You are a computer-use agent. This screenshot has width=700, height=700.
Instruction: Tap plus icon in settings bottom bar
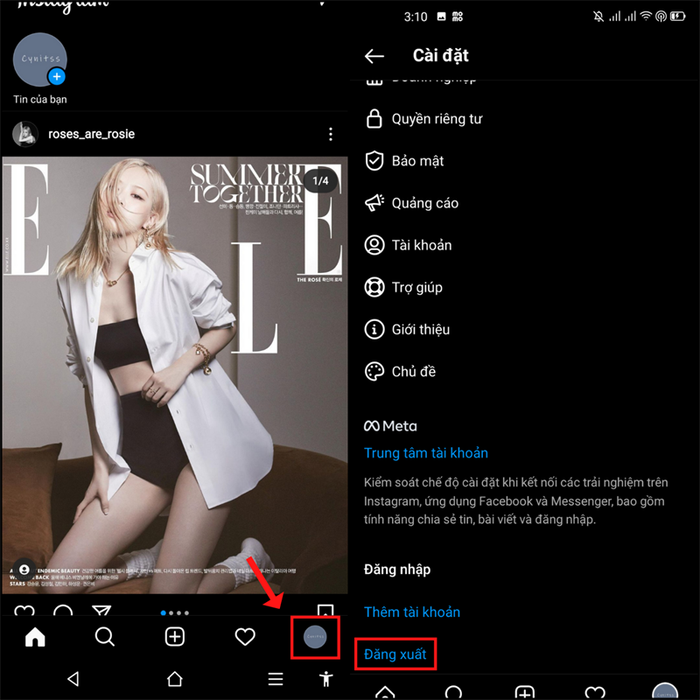pos(525,692)
